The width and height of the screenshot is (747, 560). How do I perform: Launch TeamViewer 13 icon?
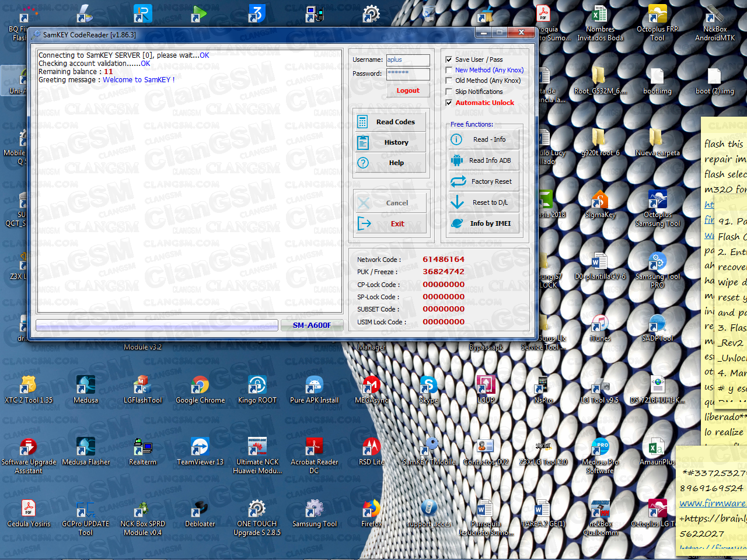200,452
